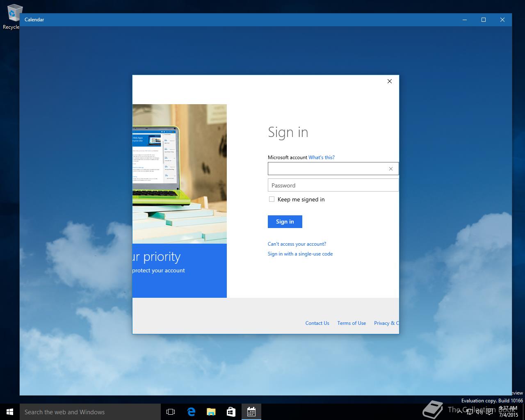525x420 pixels.
Task: Minimize the Calendar window
Action: 465,20
